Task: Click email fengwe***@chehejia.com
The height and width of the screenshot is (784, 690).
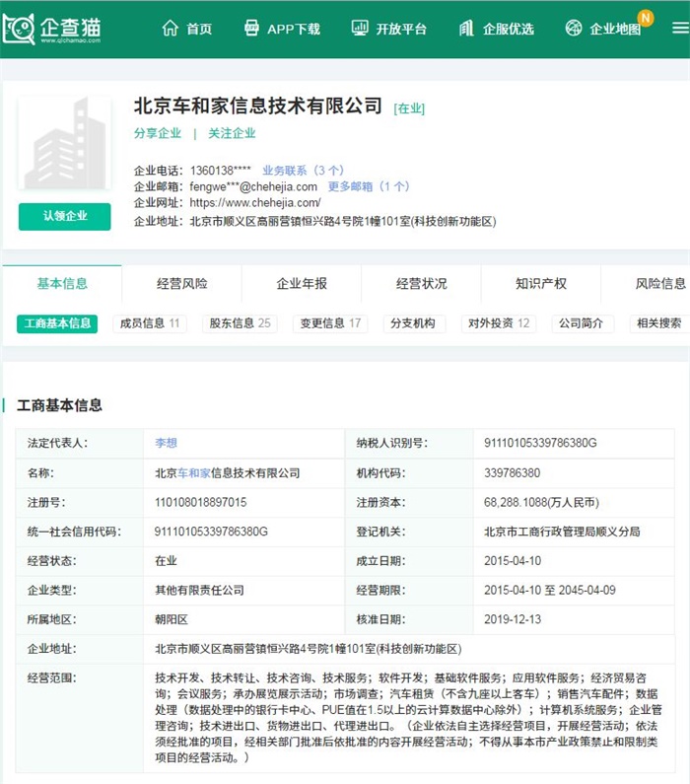Action: (253, 186)
